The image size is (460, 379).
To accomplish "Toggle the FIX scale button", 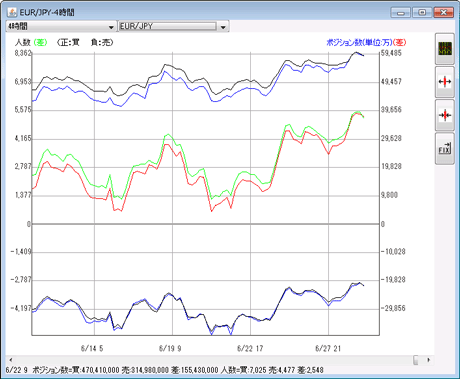I will coord(445,149).
